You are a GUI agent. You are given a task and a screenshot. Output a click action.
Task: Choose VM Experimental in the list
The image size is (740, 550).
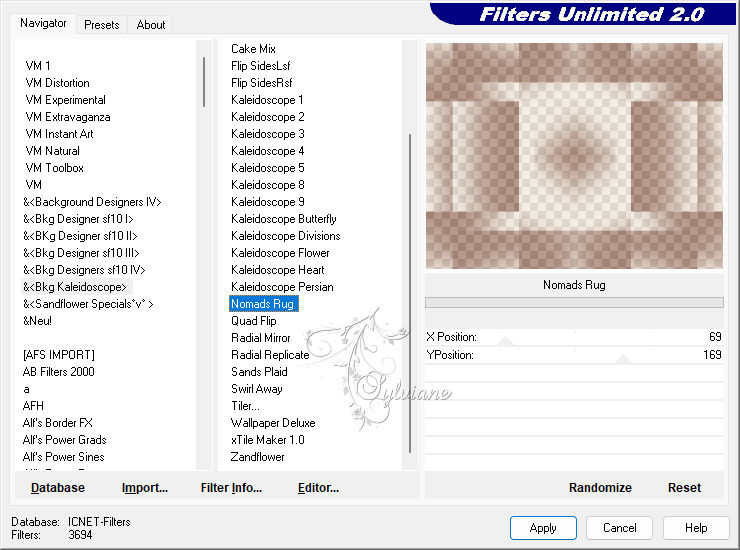pyautogui.click(x=65, y=100)
